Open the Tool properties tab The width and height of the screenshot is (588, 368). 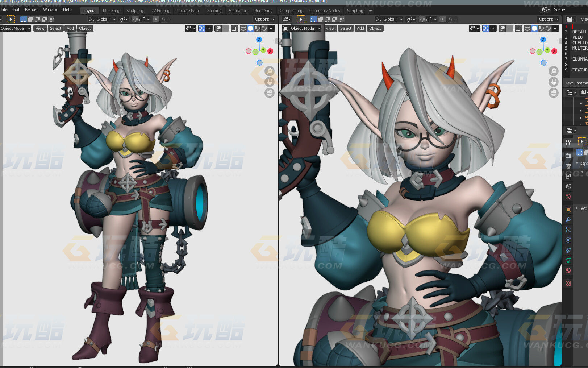click(568, 142)
